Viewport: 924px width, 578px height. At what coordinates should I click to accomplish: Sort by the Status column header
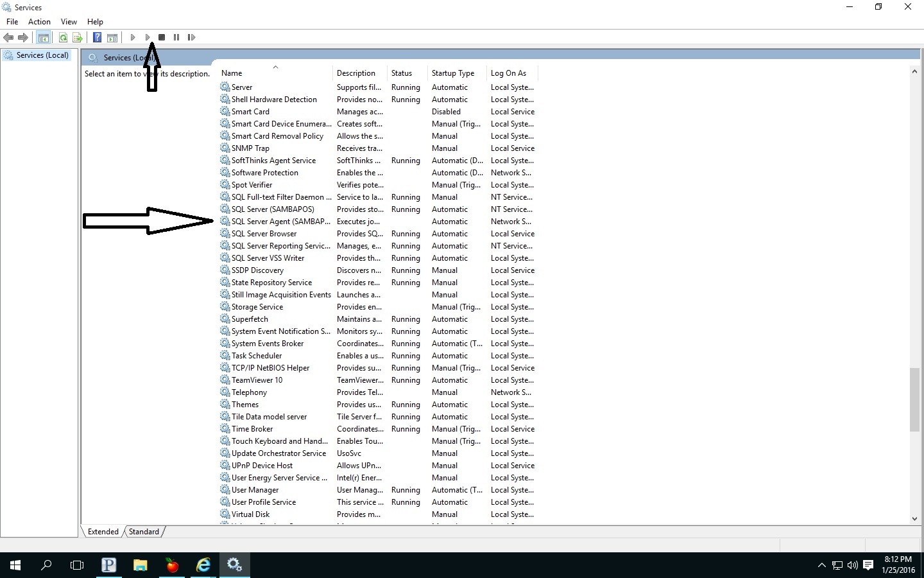[407, 73]
